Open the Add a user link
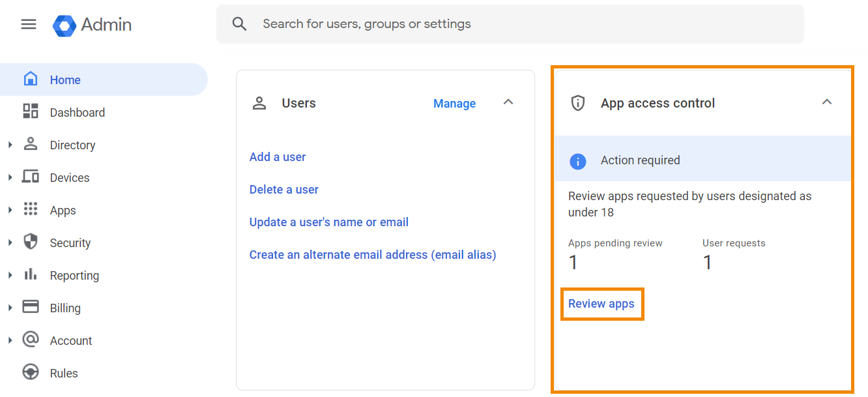This screenshot has width=868, height=397. (278, 157)
